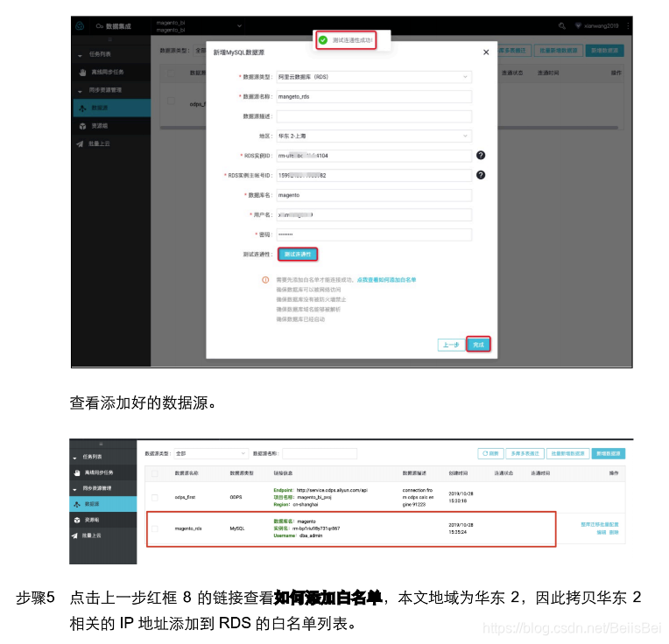Click the MySQL type cell in the magento_rds row

237,528
